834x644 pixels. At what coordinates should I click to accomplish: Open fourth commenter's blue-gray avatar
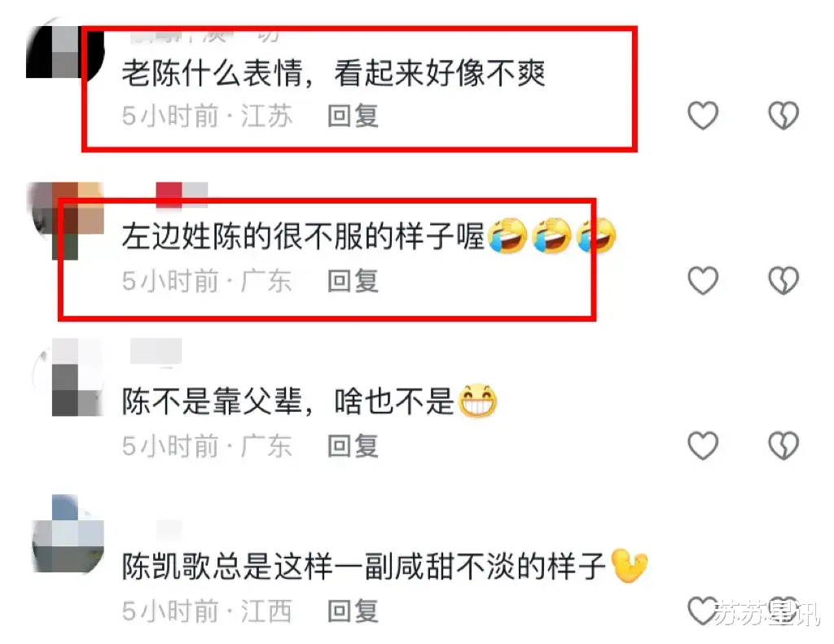click(x=68, y=534)
